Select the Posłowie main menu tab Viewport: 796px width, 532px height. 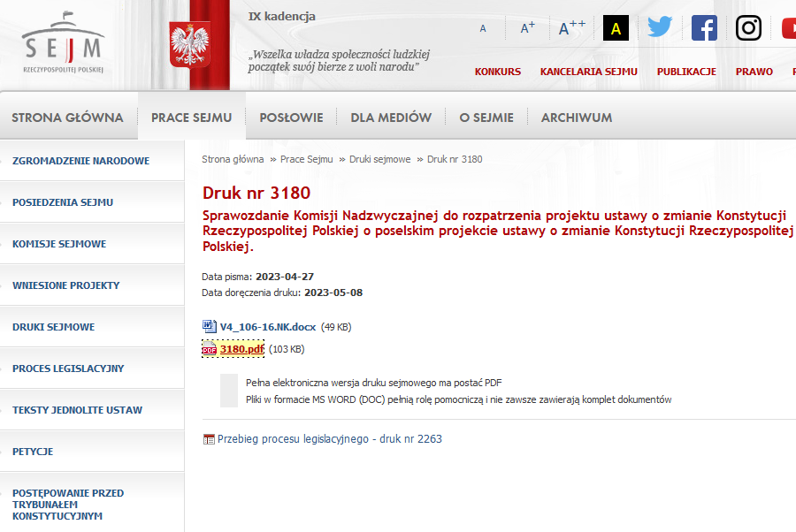291,117
